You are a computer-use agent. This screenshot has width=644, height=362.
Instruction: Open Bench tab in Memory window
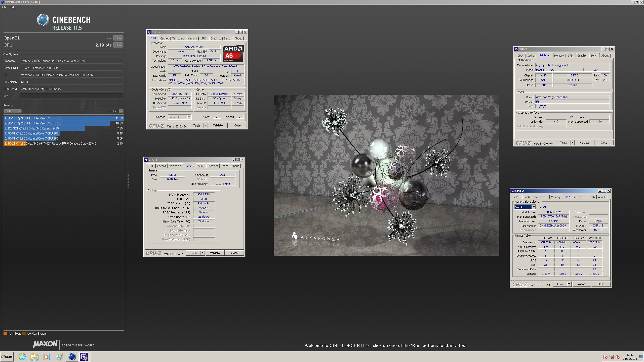coord(224,166)
